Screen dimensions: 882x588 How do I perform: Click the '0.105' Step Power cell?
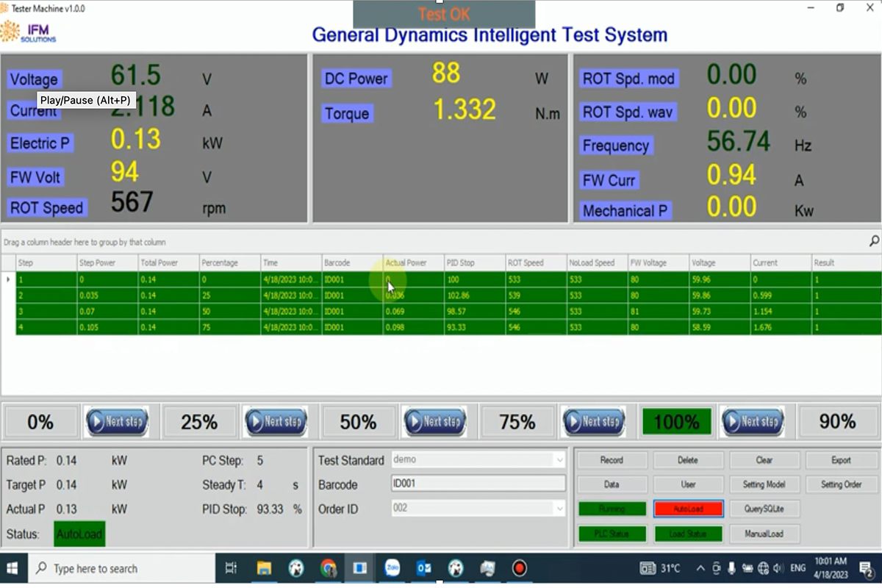coord(107,327)
